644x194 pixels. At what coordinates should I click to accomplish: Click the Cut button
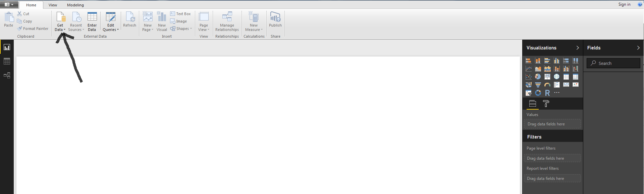click(23, 14)
